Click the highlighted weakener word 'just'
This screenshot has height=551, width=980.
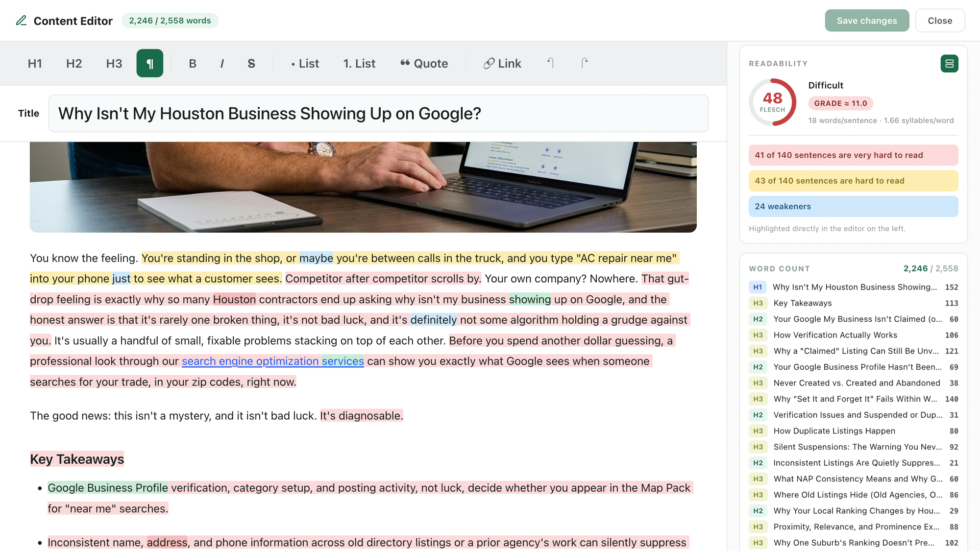click(x=122, y=279)
